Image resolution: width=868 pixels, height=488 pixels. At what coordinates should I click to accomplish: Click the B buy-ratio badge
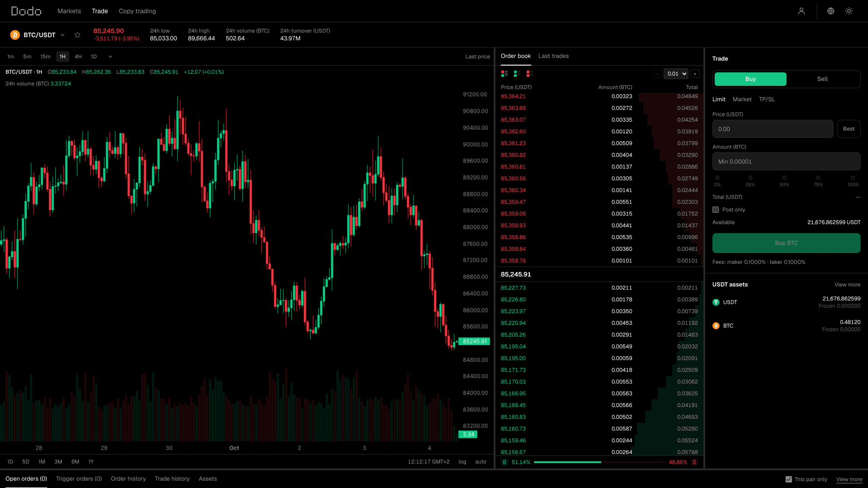click(505, 462)
